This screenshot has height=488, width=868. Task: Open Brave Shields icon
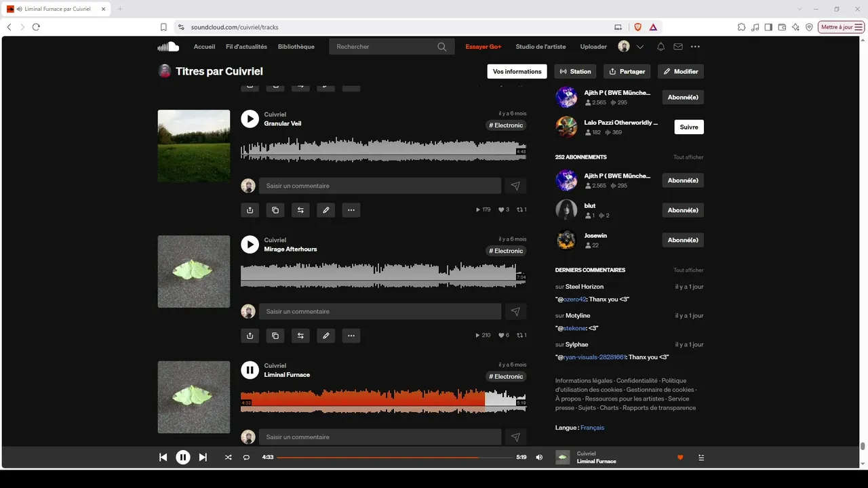pos(637,27)
